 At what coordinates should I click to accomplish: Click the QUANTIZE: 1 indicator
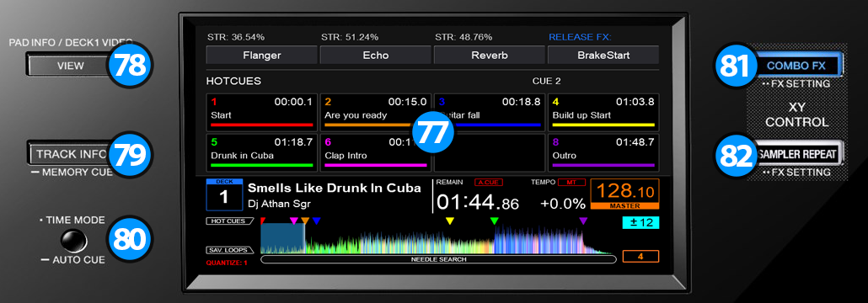click(x=227, y=263)
